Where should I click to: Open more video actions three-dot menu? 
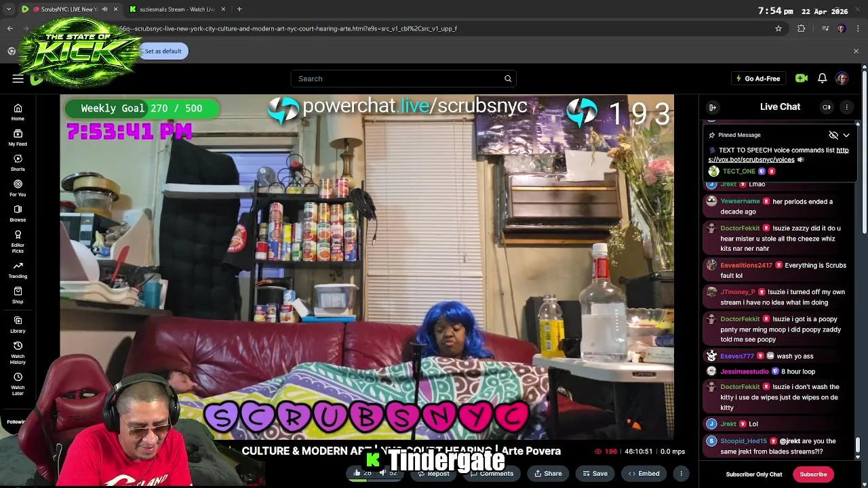681,473
